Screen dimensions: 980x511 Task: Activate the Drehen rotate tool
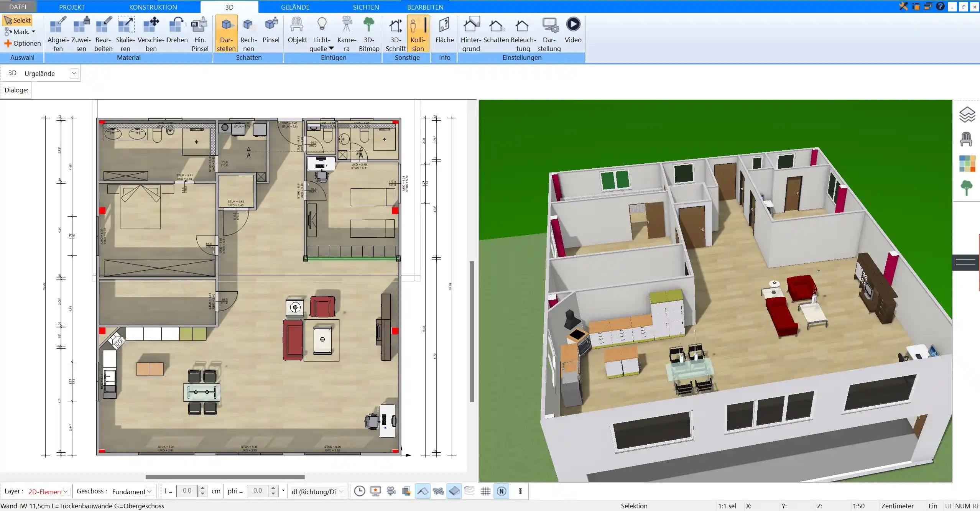pos(177,30)
